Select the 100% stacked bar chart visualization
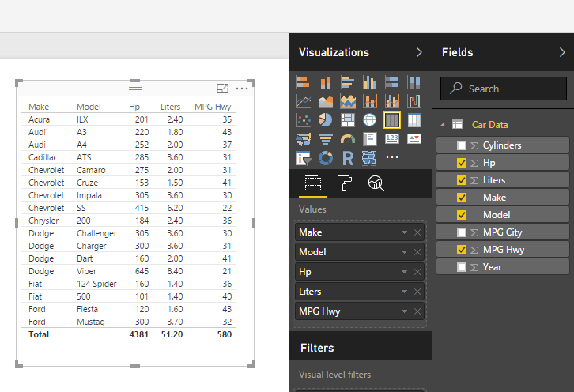574x392 pixels. point(391,82)
